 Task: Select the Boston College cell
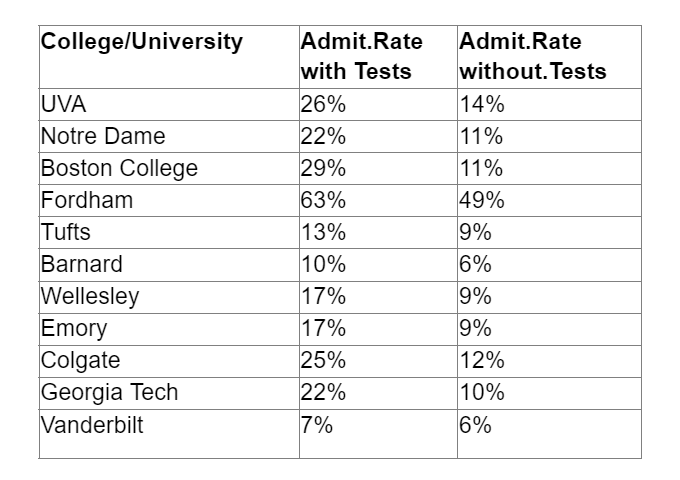(119, 168)
